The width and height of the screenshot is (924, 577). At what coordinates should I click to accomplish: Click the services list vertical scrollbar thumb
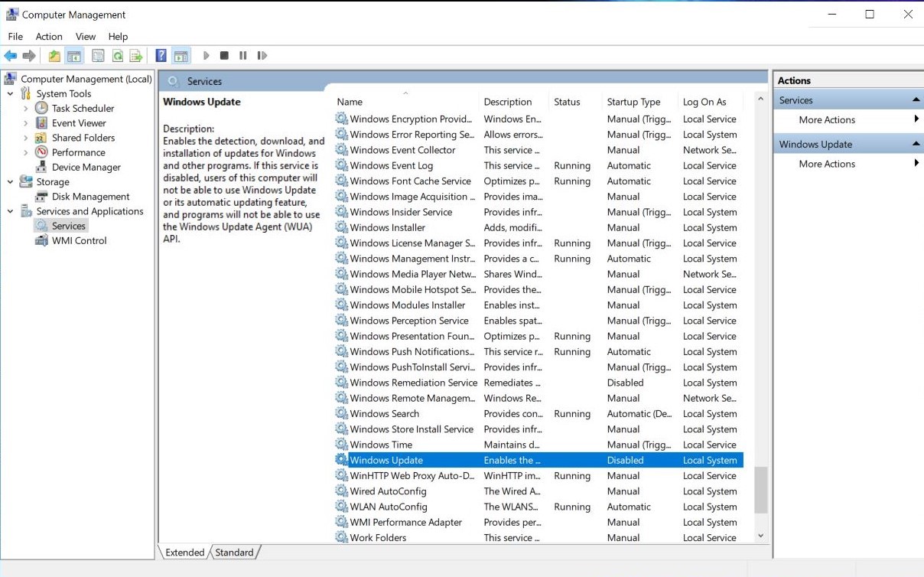pos(760,491)
